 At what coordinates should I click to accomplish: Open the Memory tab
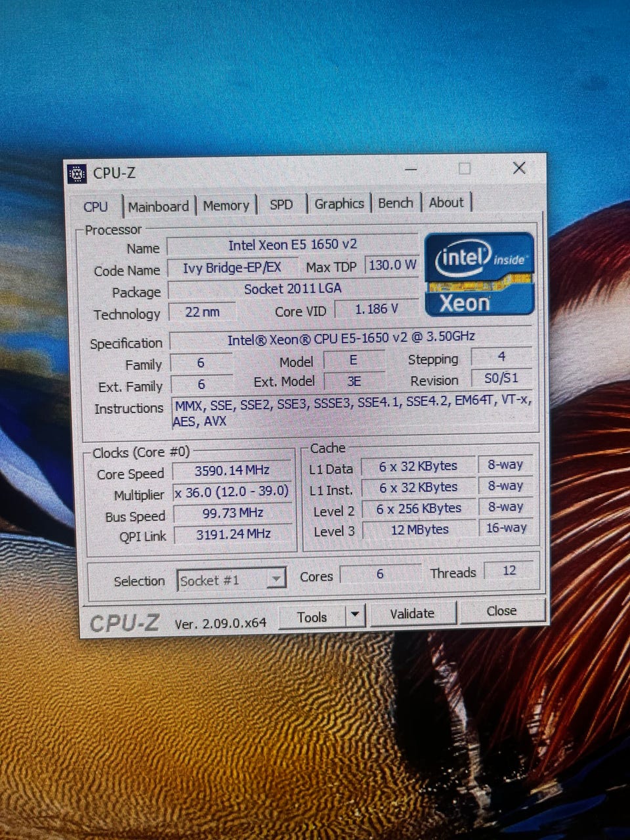tap(226, 206)
